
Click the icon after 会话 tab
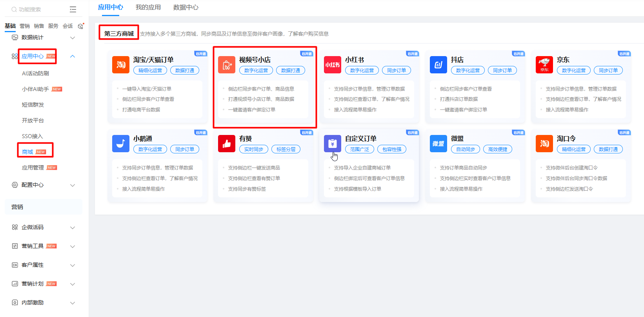[x=81, y=26]
